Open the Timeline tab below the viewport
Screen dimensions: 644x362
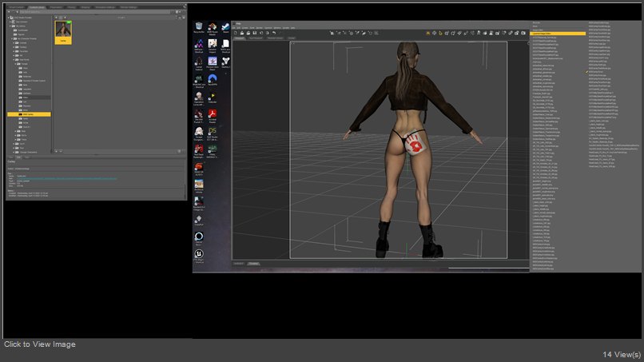[253, 264]
